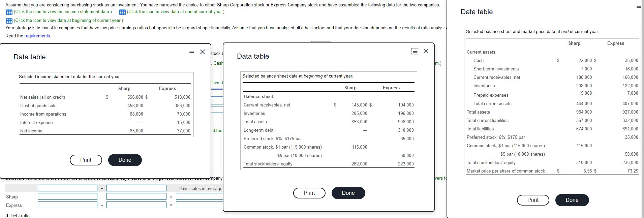644x218 pixels.
Task: Select Express market price 73.29
Action: 633,171
